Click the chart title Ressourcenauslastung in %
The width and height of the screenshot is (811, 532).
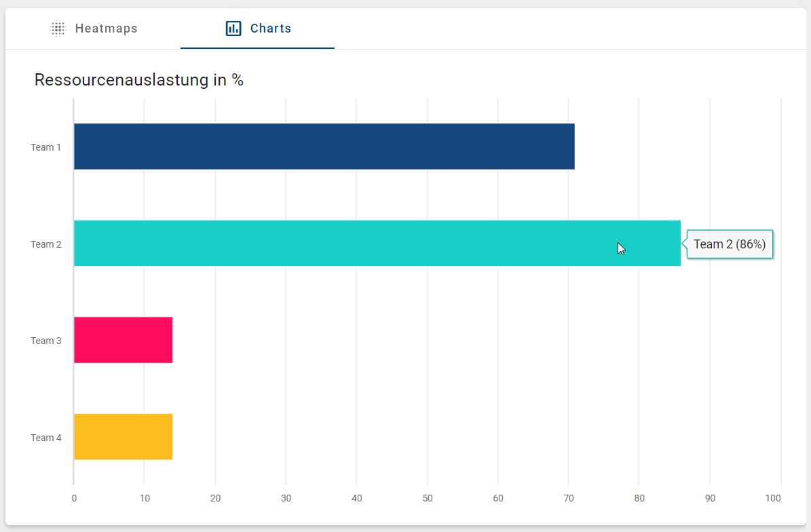[x=138, y=79]
